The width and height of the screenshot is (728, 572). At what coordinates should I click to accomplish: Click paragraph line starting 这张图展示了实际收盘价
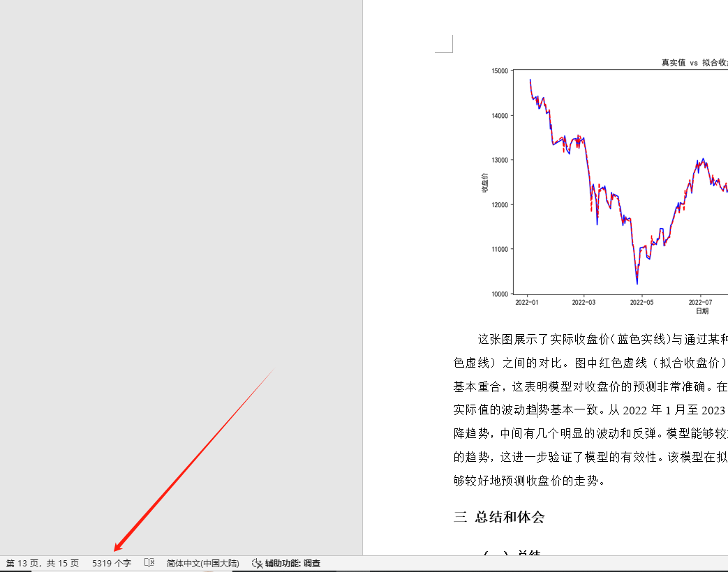point(602,340)
